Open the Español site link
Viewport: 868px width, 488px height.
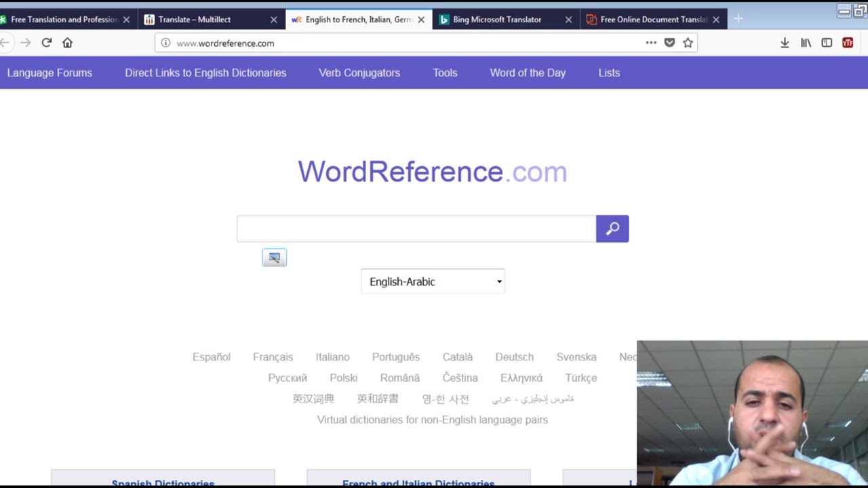212,357
